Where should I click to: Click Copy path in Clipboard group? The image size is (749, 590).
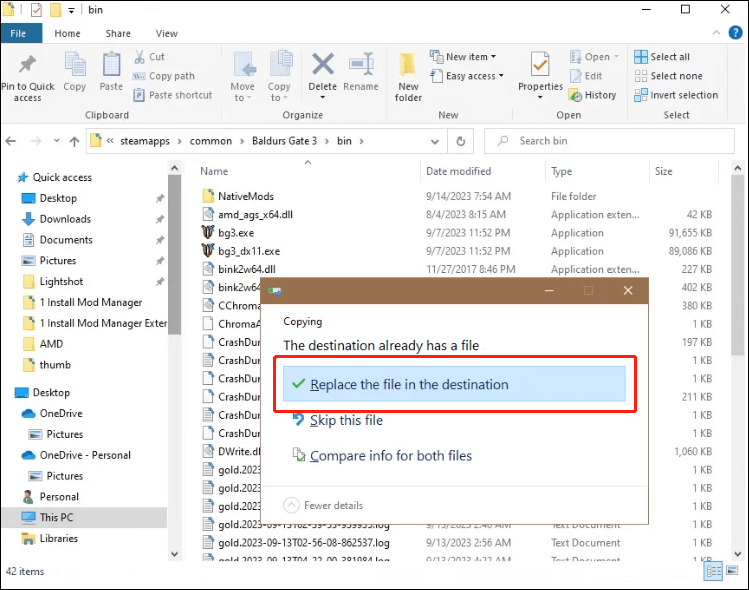click(x=164, y=76)
